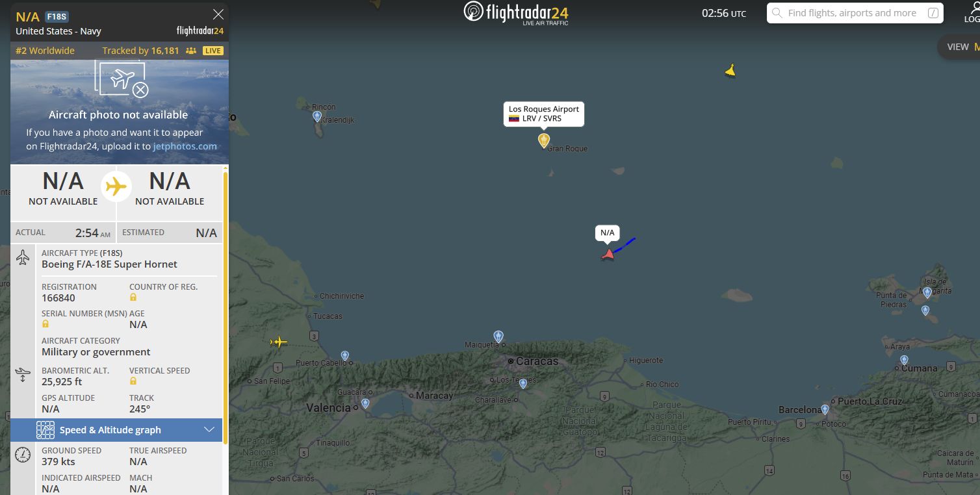Expand the Speed & Altitude graph section
This screenshot has width=980, height=495.
pos(116,430)
